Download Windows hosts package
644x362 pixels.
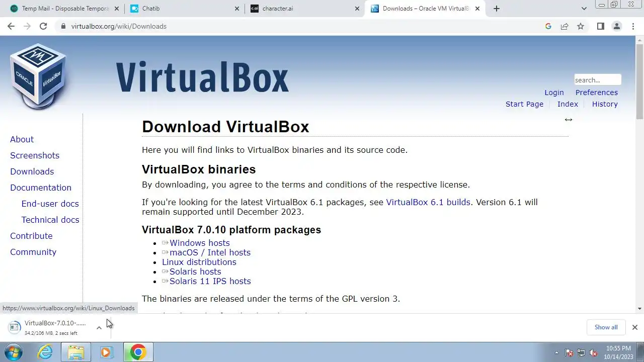(199, 243)
